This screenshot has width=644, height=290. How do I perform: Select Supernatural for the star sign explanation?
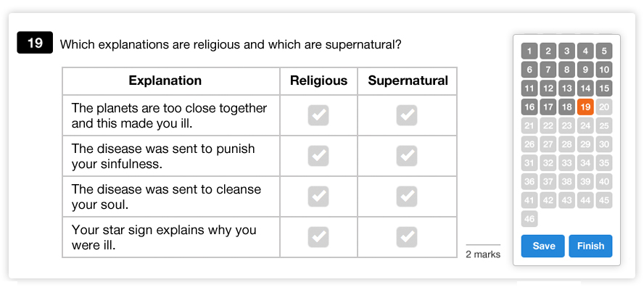tap(407, 237)
